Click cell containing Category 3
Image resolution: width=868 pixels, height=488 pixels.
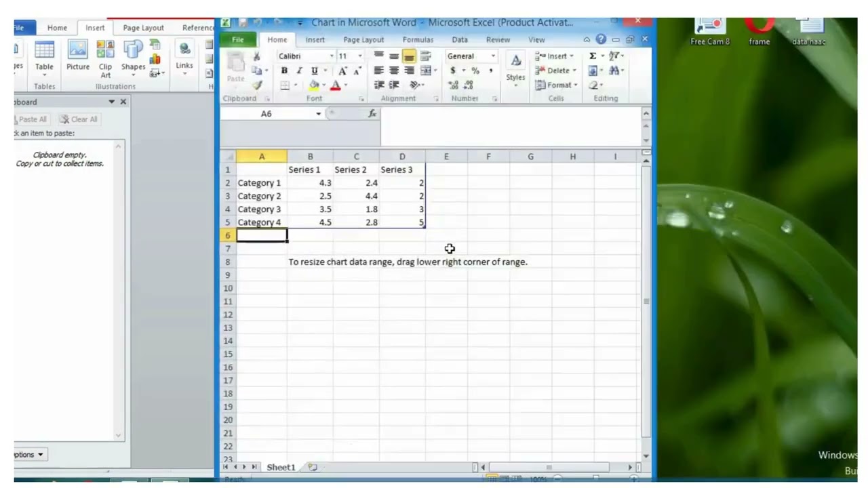pyautogui.click(x=262, y=209)
